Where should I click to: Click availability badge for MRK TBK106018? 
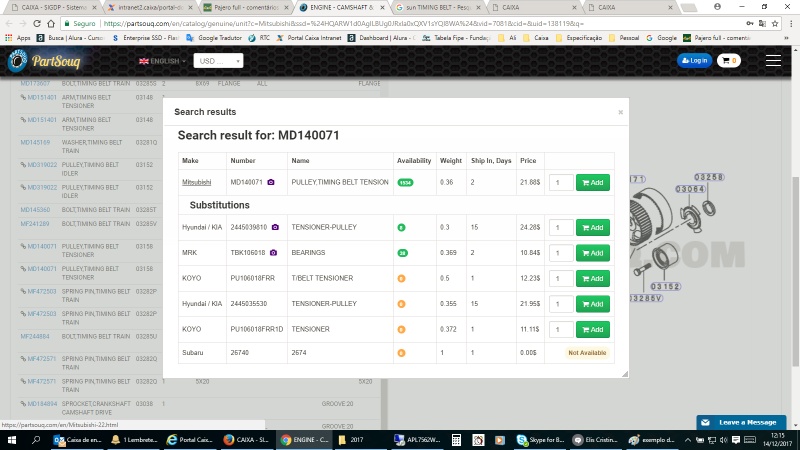point(403,253)
